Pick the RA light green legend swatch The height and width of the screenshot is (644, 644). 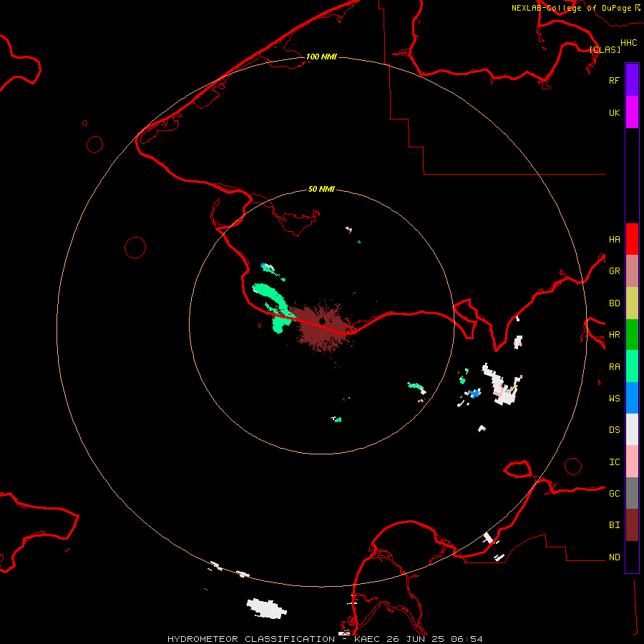coord(632,366)
